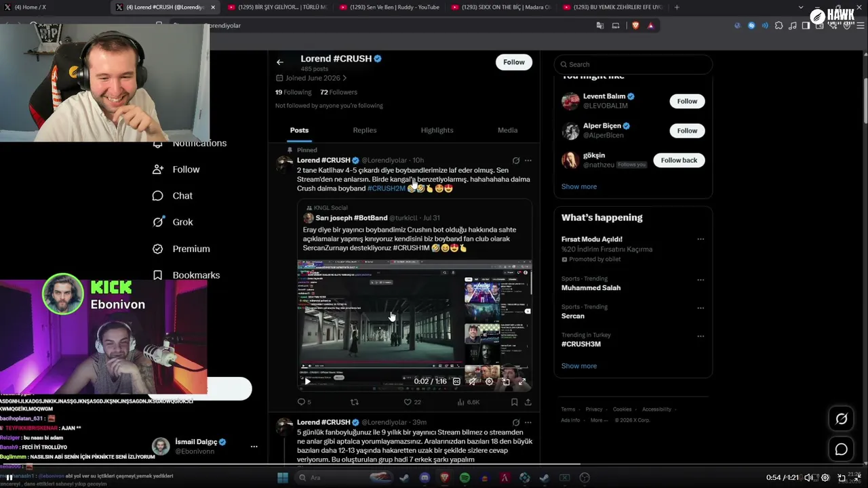The image size is (868, 488).
Task: Open Bookmarks in the X sidebar
Action: point(186,275)
